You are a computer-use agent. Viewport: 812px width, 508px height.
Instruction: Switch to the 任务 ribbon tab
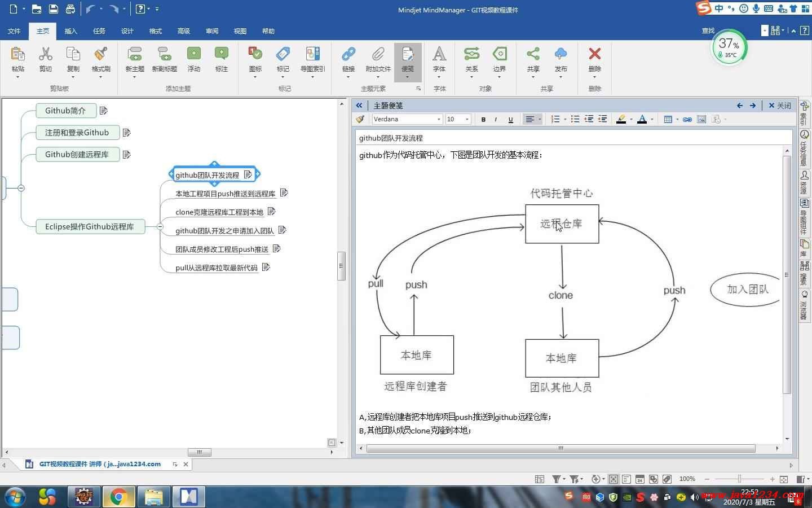99,31
